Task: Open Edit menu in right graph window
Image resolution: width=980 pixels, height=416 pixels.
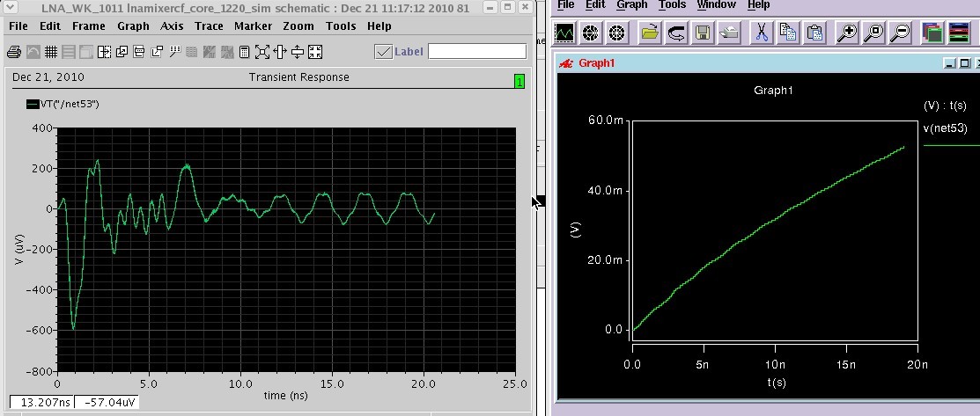Action: coord(595,5)
